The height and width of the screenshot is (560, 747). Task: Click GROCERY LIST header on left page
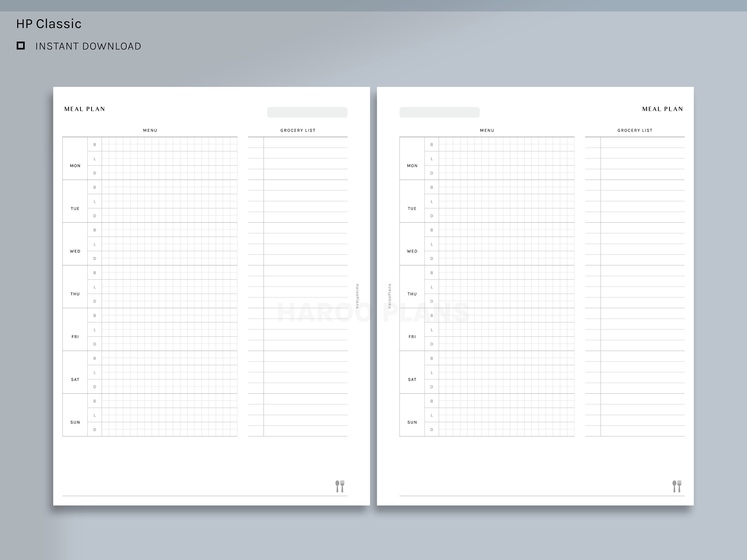(298, 130)
